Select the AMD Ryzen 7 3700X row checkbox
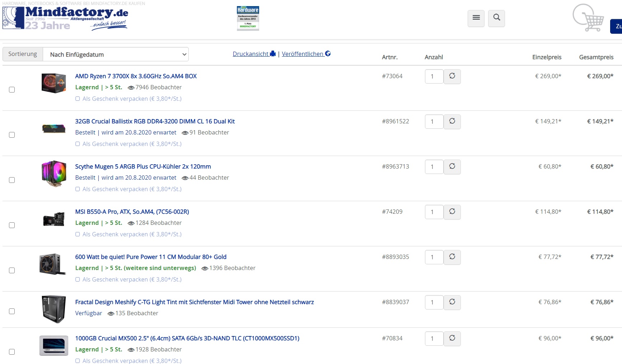The width and height of the screenshot is (622, 364). click(x=12, y=90)
